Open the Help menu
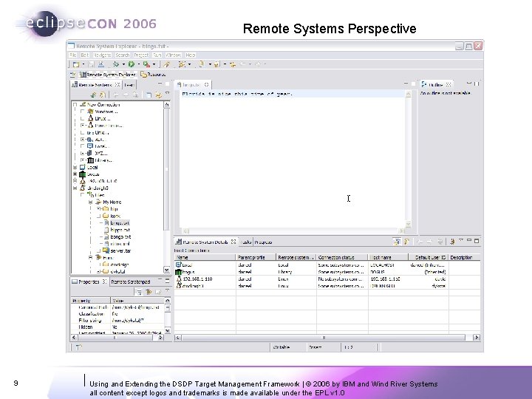 pyautogui.click(x=191, y=55)
